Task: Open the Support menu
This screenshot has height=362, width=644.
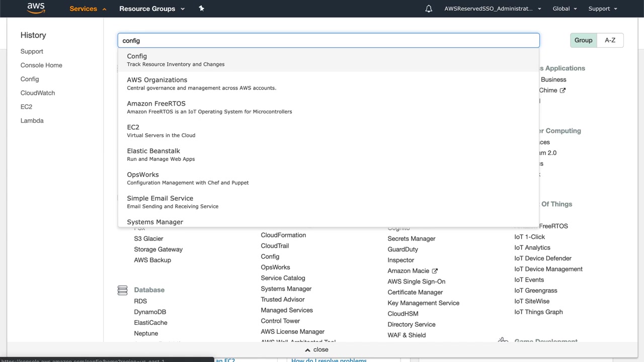Action: 602,9
